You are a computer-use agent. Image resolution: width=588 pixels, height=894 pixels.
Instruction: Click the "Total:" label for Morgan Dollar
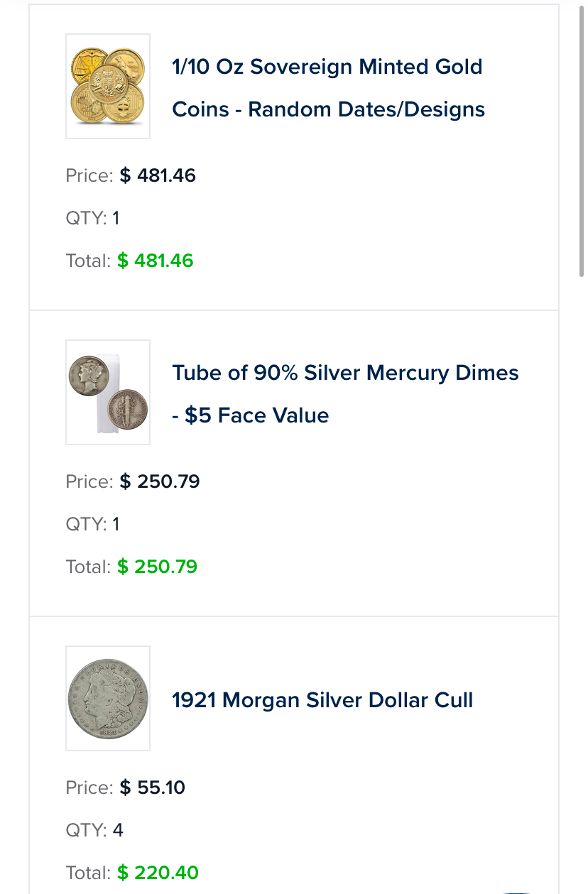(88, 873)
